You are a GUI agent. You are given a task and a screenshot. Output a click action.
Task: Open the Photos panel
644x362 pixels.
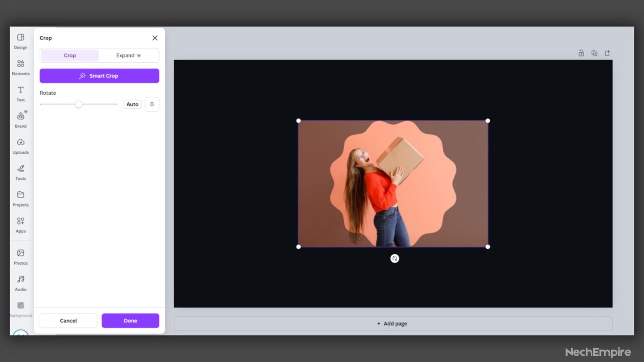click(x=20, y=256)
